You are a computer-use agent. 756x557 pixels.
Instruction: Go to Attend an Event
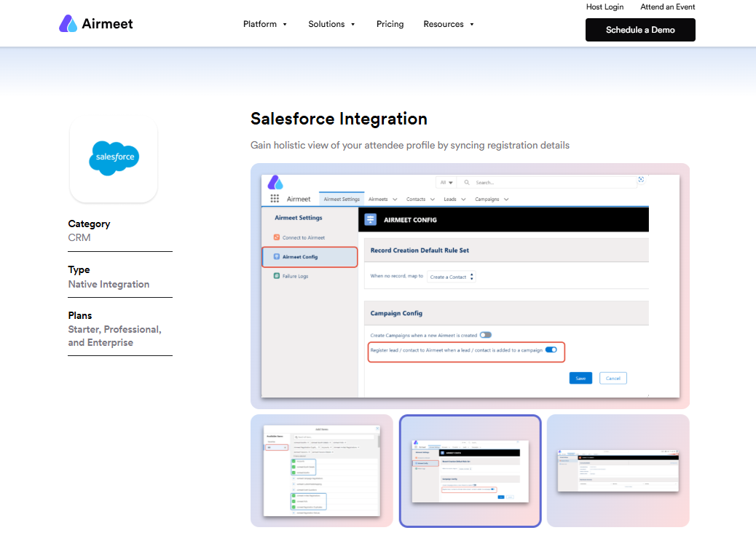click(667, 7)
